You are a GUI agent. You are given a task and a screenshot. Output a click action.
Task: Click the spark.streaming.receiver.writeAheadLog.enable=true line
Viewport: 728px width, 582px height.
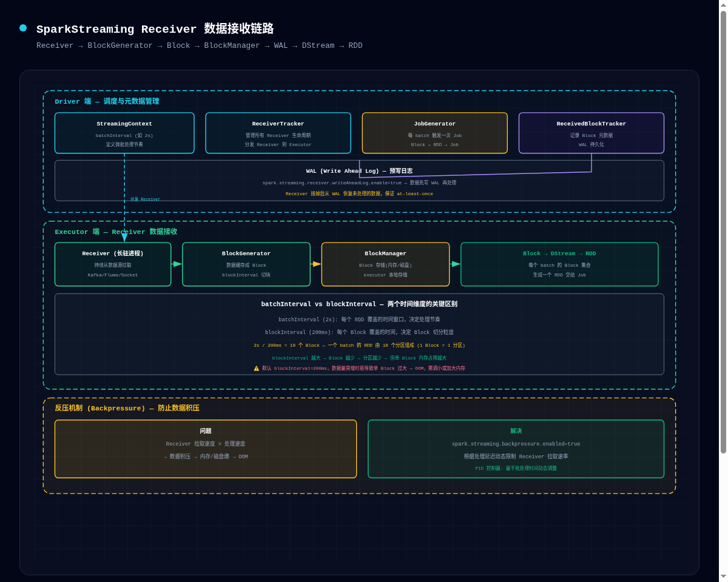point(359,182)
